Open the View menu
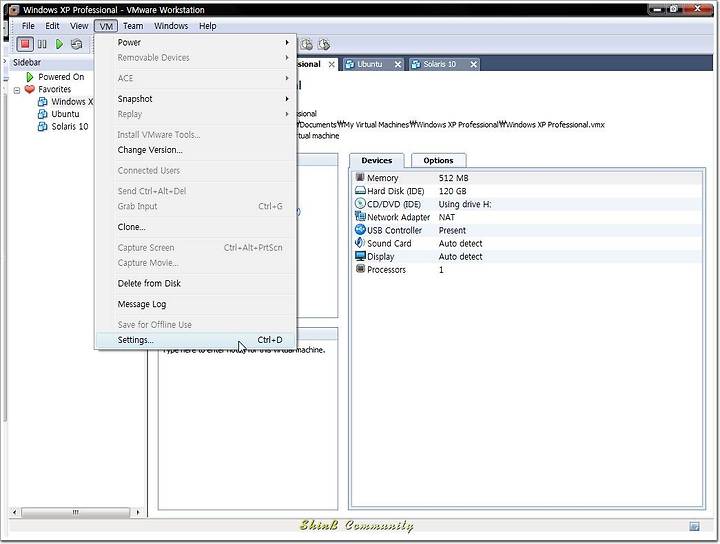 pos(79,26)
